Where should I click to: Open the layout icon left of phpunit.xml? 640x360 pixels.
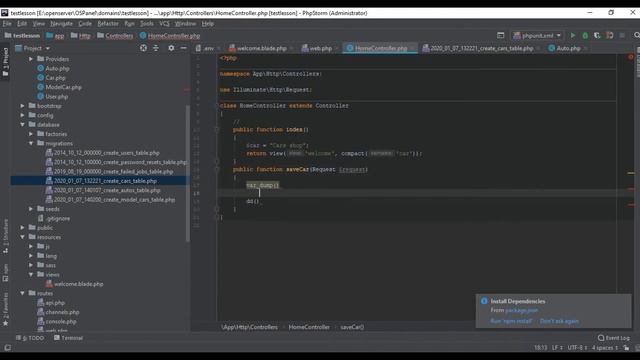coord(500,36)
